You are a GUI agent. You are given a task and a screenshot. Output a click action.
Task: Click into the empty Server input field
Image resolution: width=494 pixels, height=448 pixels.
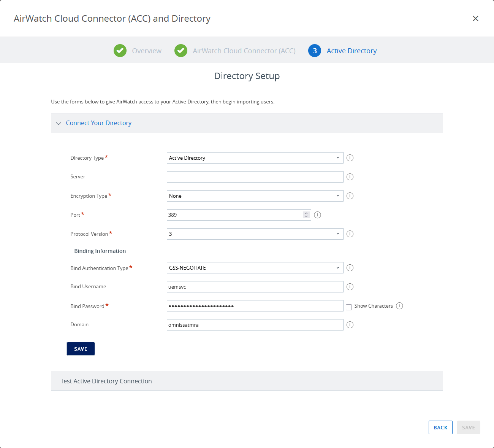[x=255, y=177]
